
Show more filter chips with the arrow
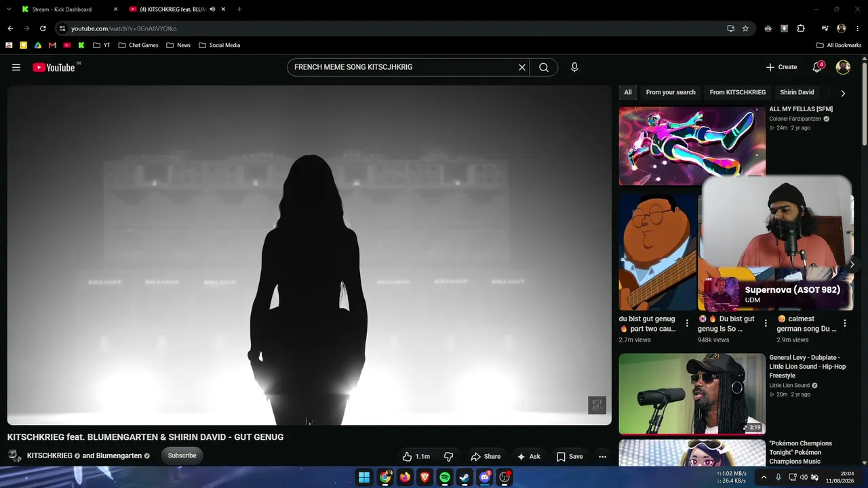pos(843,93)
